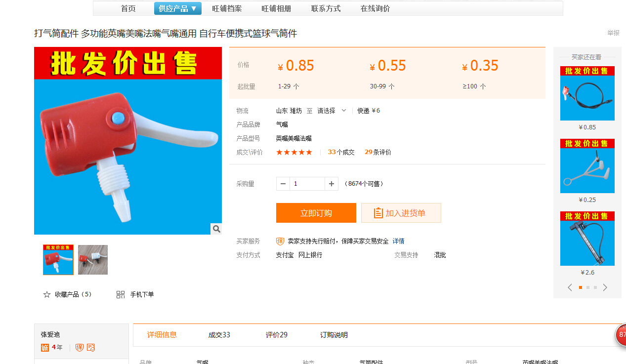Switch to the 成交33 tab
This screenshot has width=626, height=364.
point(219,335)
